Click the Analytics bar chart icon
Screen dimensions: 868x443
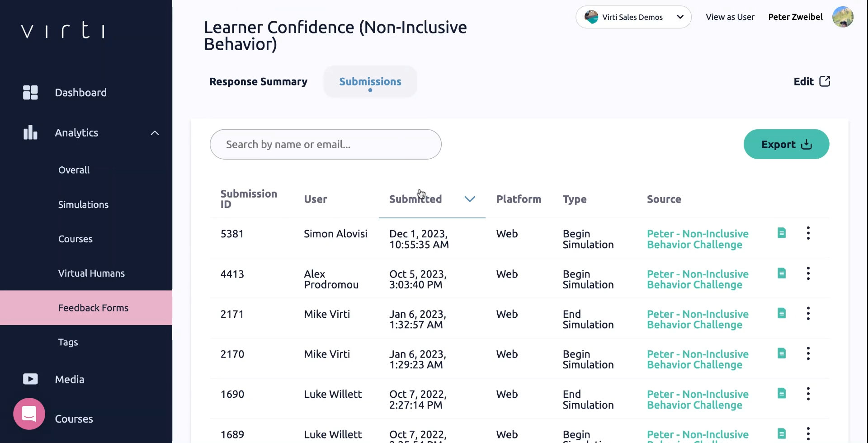[x=30, y=132]
